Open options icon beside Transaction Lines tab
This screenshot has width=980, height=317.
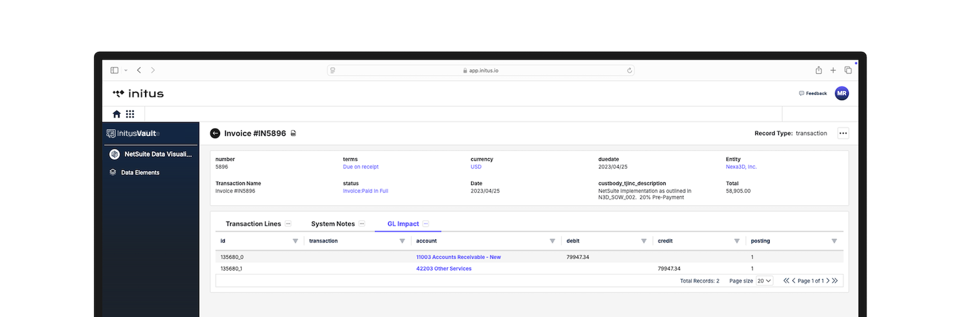click(x=288, y=224)
